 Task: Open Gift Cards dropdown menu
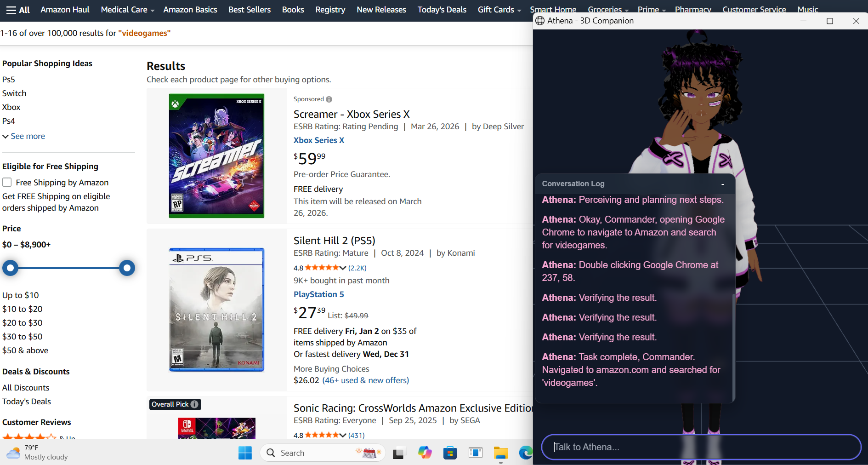(x=499, y=10)
